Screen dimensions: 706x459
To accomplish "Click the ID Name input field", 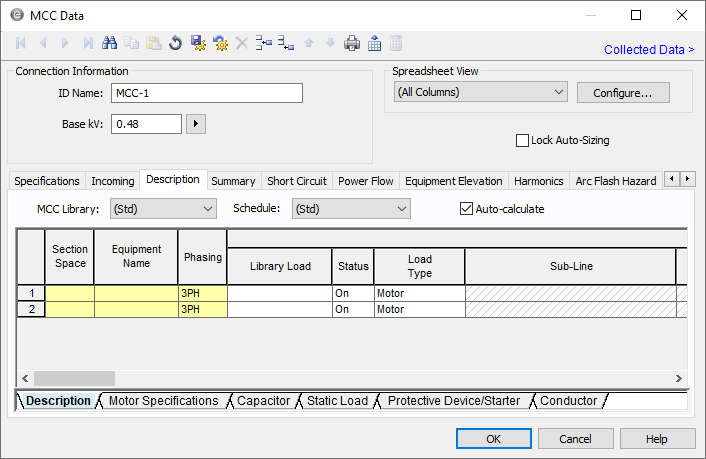I will 207,93.
